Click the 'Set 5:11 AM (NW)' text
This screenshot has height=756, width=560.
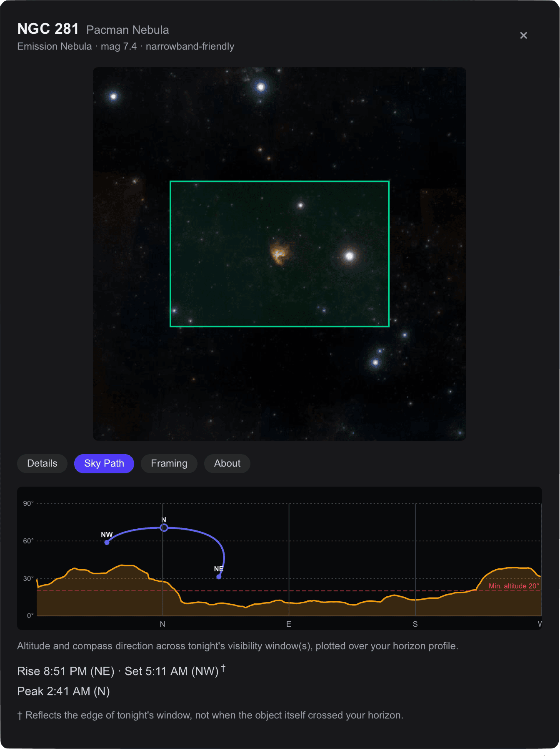pos(172,671)
